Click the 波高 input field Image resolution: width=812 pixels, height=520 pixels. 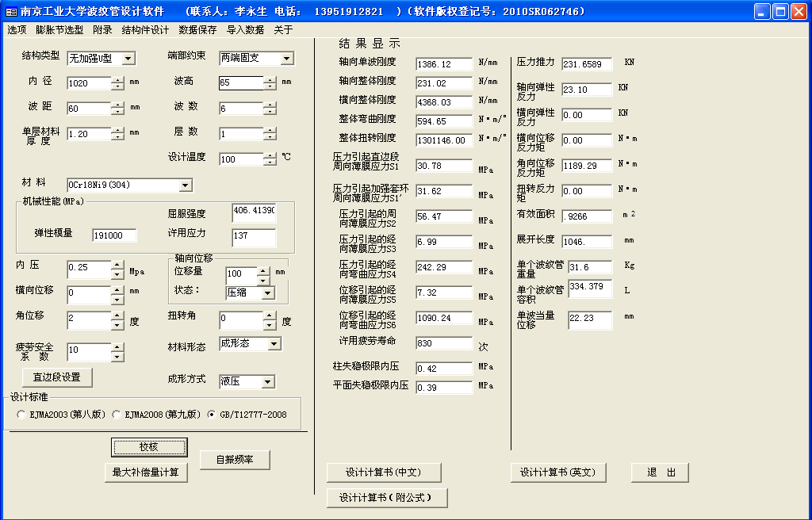tap(241, 83)
